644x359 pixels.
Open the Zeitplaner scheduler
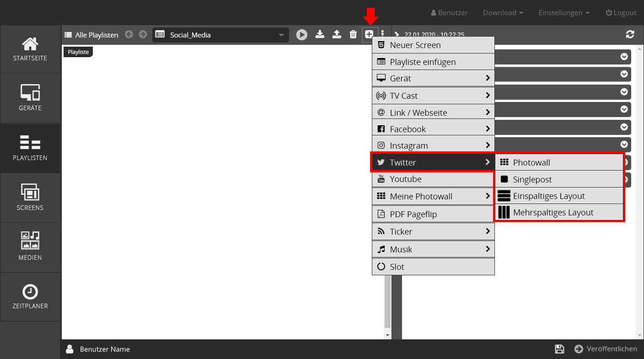click(x=30, y=297)
